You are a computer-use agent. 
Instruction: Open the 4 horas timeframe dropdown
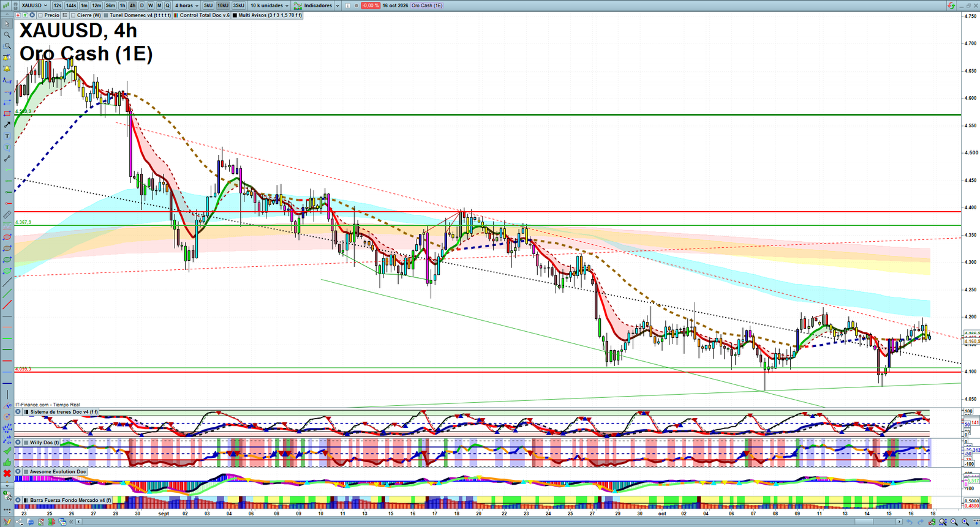pos(187,6)
